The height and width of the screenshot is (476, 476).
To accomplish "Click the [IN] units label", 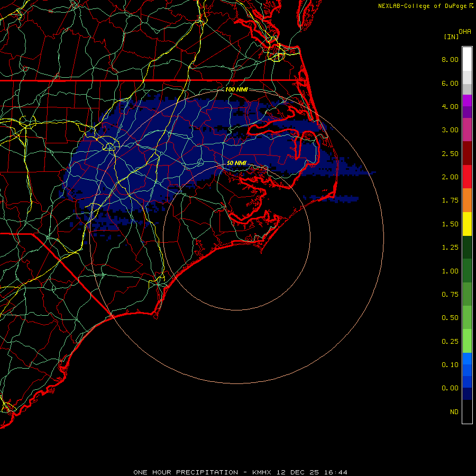I will pos(451,36).
